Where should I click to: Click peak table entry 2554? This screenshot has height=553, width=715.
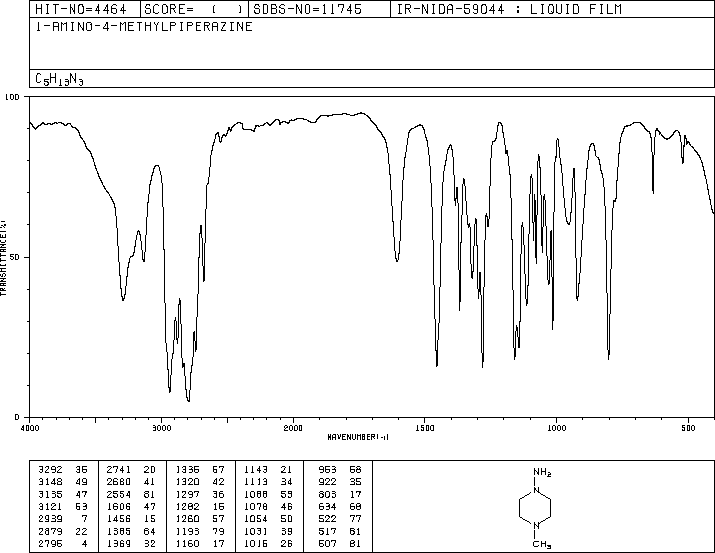(x=119, y=494)
